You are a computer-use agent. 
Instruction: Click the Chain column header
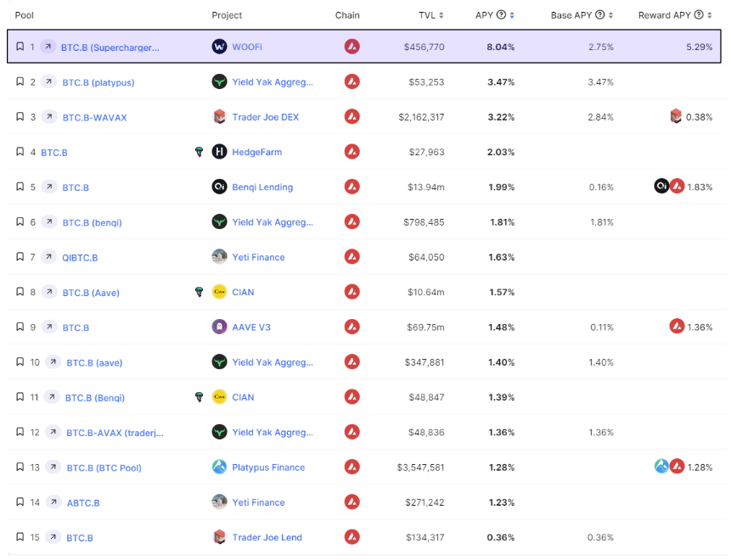347,15
